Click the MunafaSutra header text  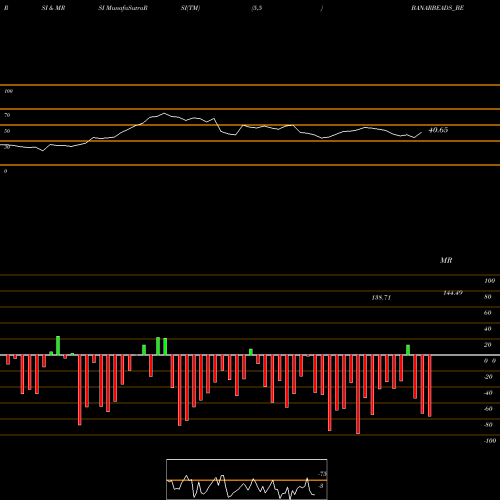(x=123, y=8)
